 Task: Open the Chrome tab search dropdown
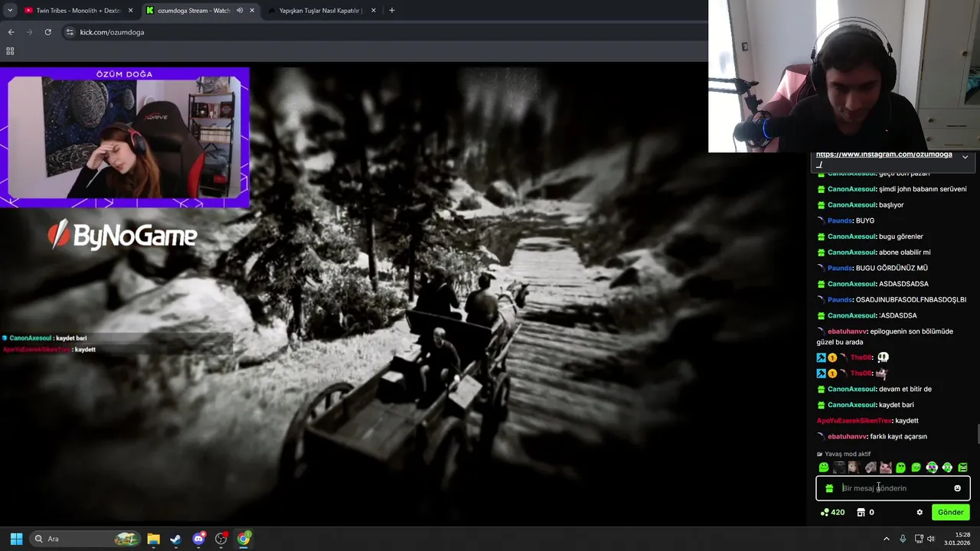(10, 11)
